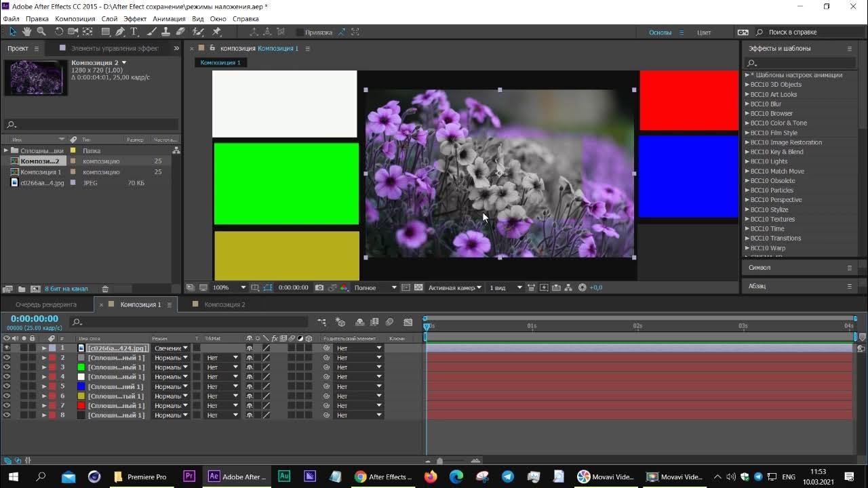The image size is (868, 488).
Task: Open the Graph Editor in timeline
Action: click(x=408, y=323)
